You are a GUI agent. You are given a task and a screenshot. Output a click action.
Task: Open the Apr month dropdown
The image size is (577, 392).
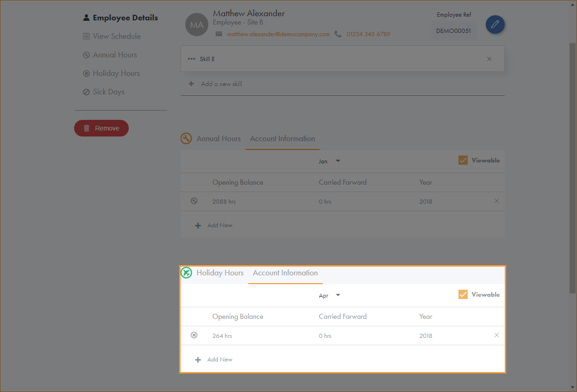[330, 295]
